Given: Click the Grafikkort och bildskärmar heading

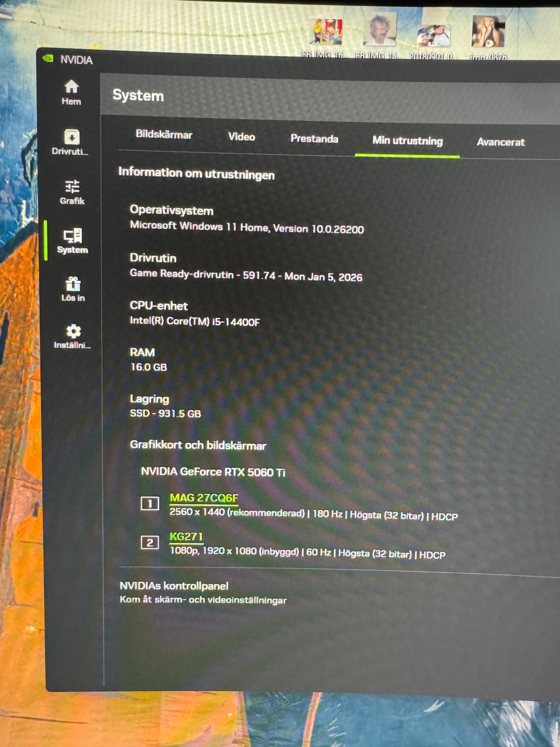Looking at the screenshot, I should click(x=198, y=445).
